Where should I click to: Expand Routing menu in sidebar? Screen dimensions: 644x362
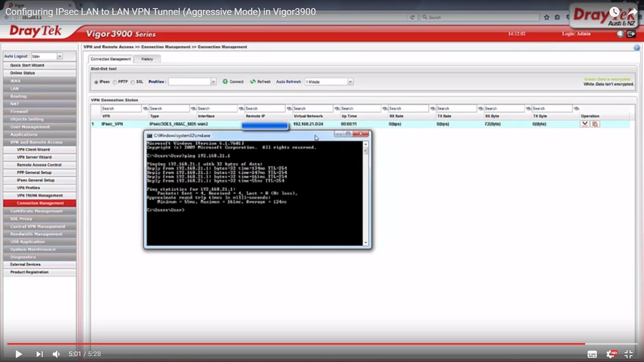40,96
